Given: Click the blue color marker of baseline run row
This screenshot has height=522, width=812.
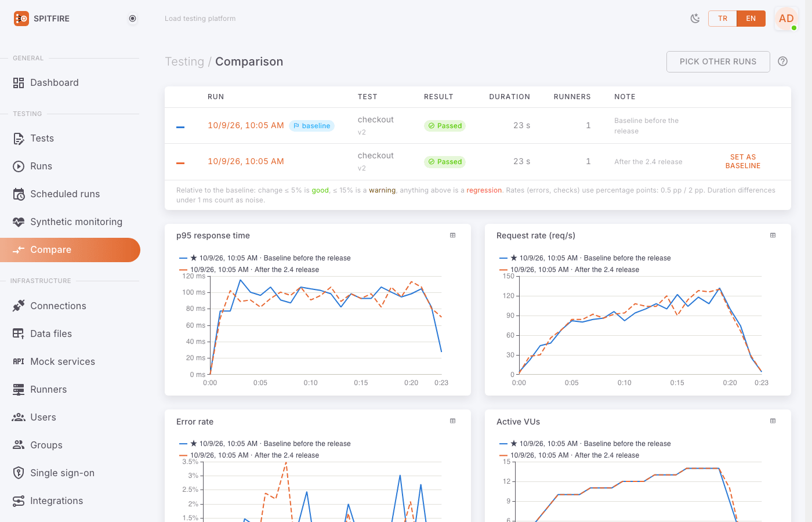Looking at the screenshot, I should point(180,127).
